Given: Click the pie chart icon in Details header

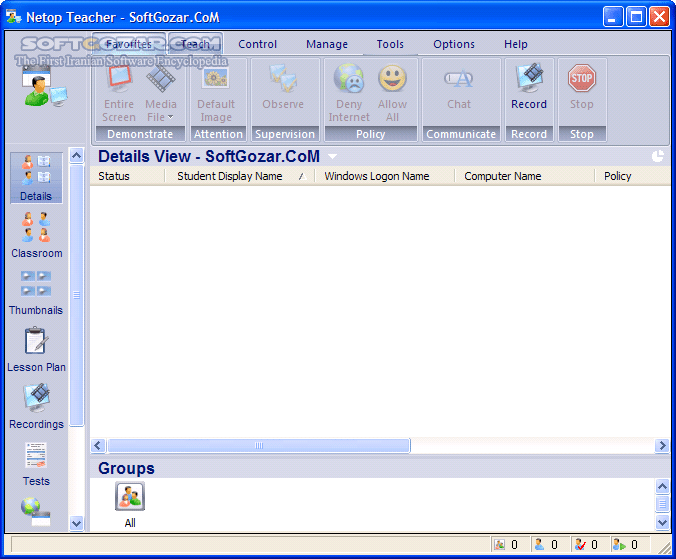Looking at the screenshot, I should pyautogui.click(x=657, y=156).
